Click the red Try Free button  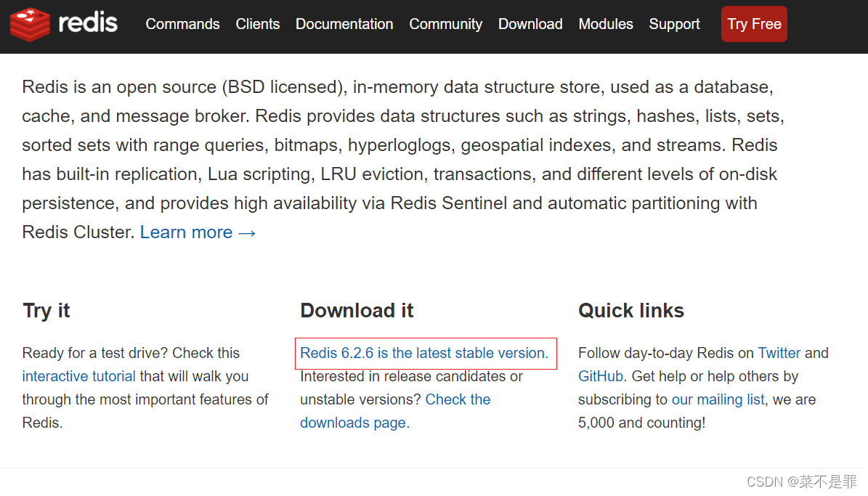(754, 24)
